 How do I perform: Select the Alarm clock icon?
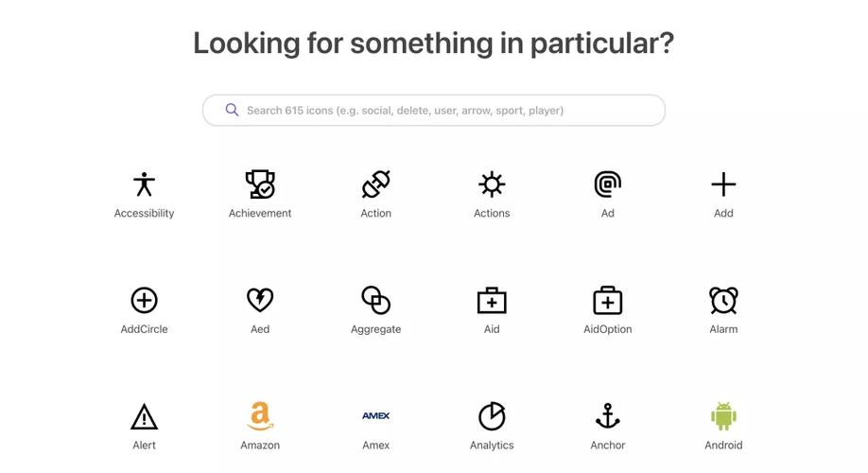pyautogui.click(x=723, y=300)
